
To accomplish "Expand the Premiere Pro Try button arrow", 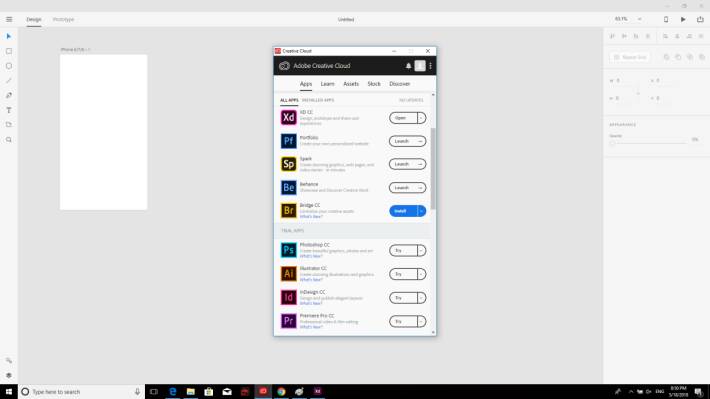I will coord(421,321).
